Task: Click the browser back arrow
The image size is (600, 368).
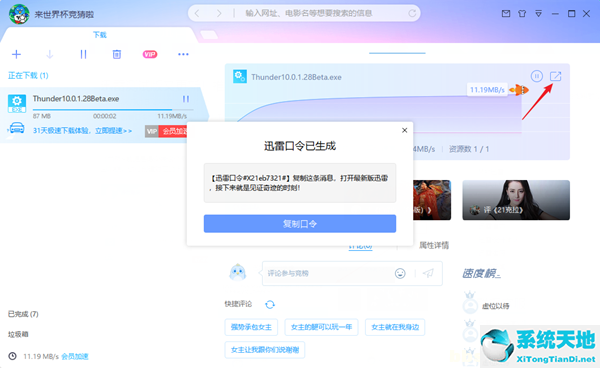Action: 197,13
